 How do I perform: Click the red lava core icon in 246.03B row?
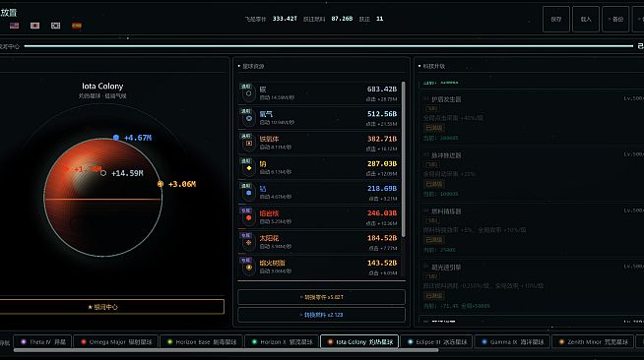click(248, 217)
